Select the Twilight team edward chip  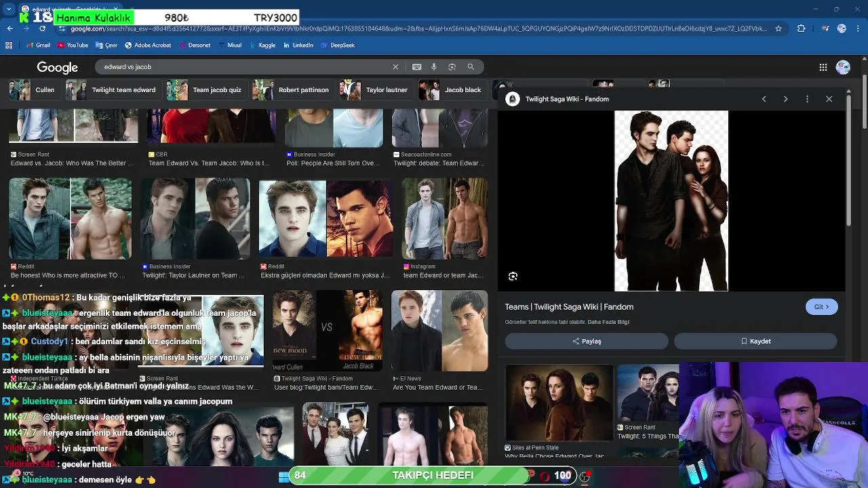click(x=112, y=89)
